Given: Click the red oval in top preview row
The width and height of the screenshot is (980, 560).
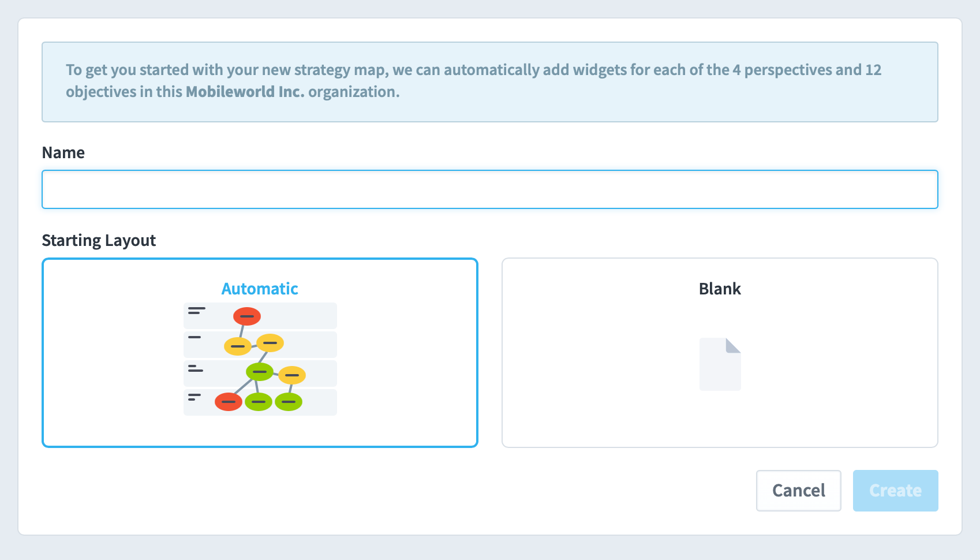Looking at the screenshot, I should point(247,316).
